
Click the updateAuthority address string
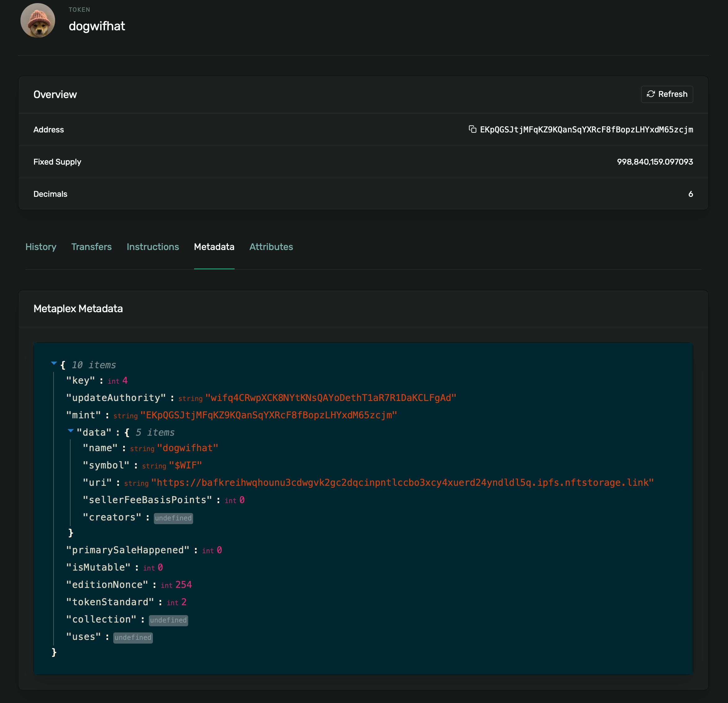tap(331, 397)
